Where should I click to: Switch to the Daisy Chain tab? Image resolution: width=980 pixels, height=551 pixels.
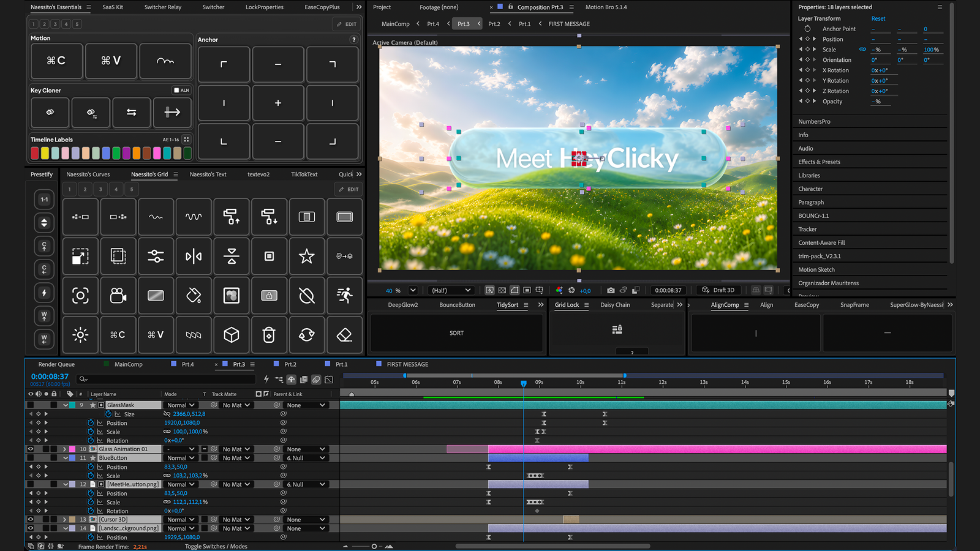click(x=615, y=305)
